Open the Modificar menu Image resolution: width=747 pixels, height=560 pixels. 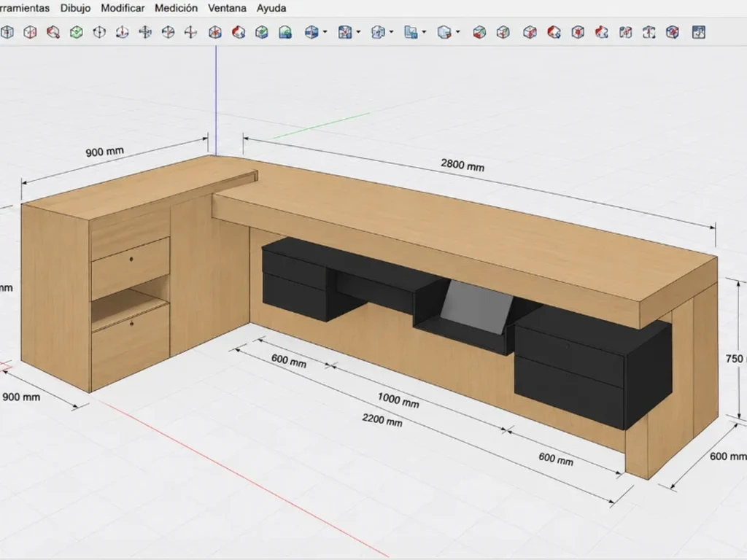coord(123,8)
